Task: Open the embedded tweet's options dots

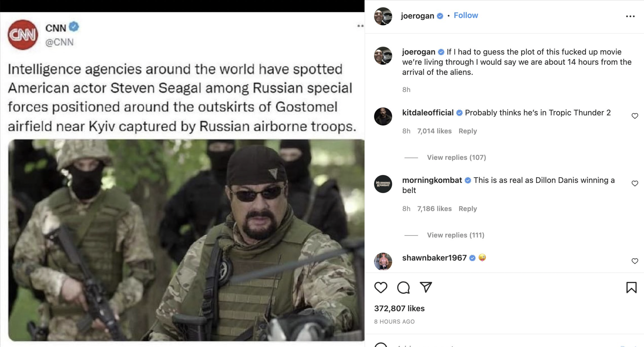Action: pos(360,26)
